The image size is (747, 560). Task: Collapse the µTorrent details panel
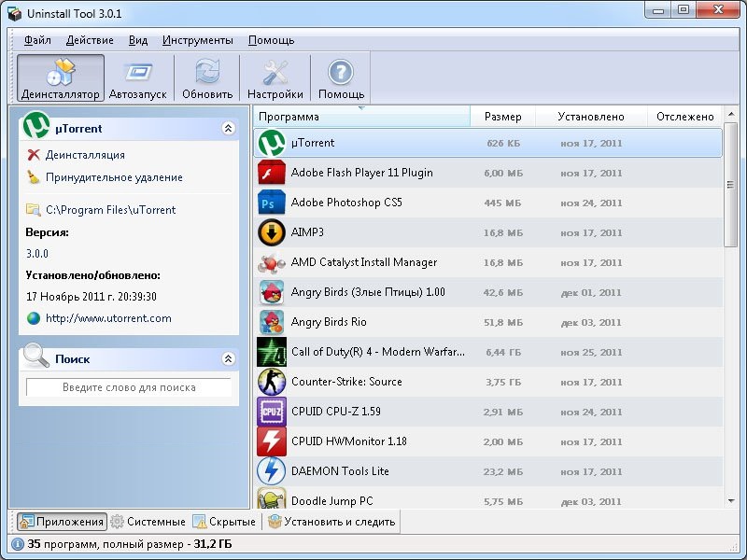(x=227, y=129)
